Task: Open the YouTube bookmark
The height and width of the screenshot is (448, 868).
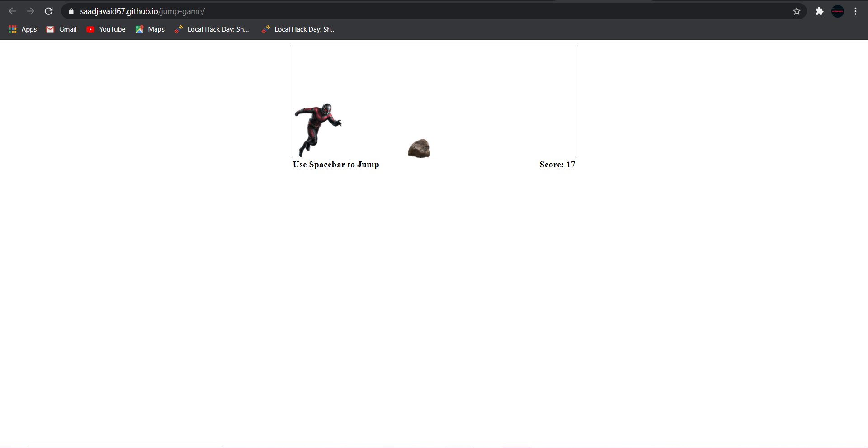Action: tap(106, 29)
